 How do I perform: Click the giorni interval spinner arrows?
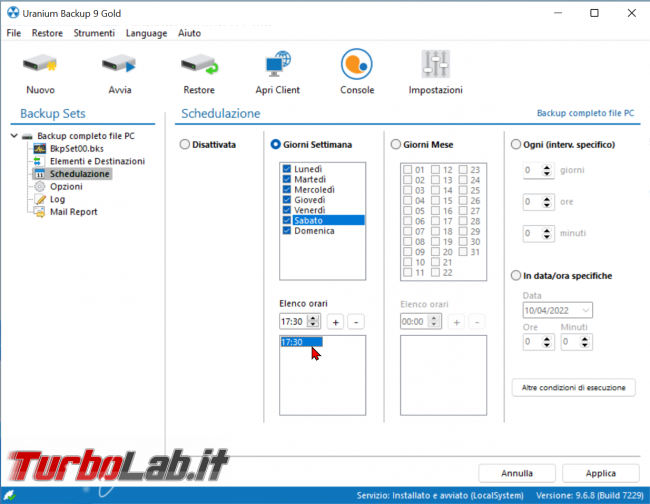[547, 170]
